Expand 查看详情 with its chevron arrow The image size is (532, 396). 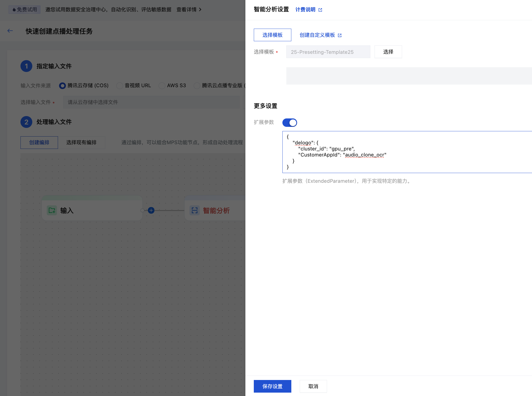click(200, 10)
